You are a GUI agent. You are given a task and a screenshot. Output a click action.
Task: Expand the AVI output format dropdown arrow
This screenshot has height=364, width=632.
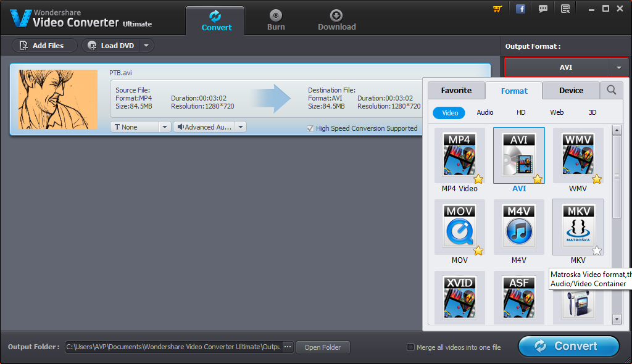[x=618, y=67]
